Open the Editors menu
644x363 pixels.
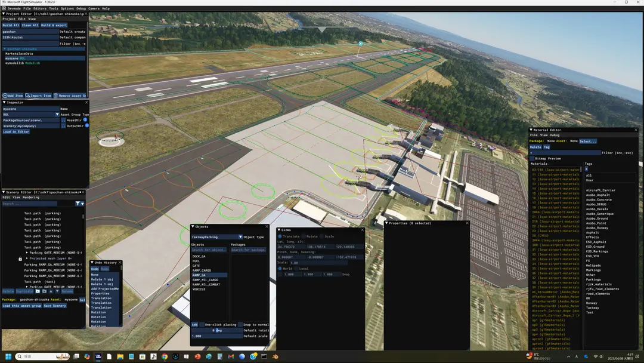40,8
